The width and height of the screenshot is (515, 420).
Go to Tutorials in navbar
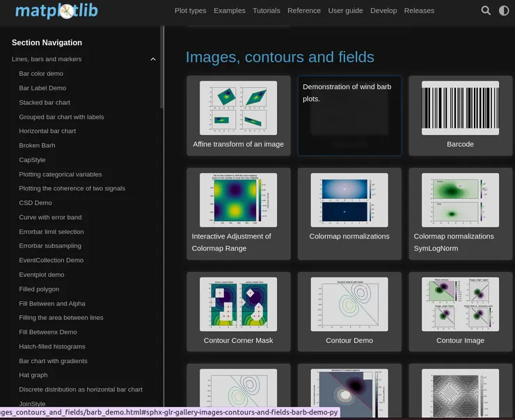(267, 11)
